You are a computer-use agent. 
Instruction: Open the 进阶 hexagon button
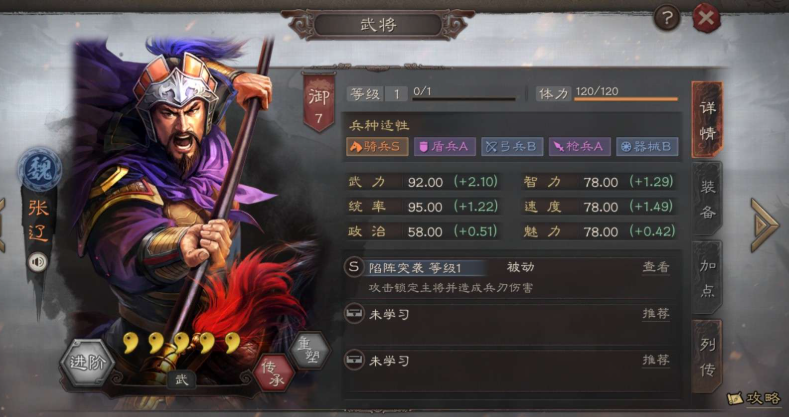coord(88,363)
